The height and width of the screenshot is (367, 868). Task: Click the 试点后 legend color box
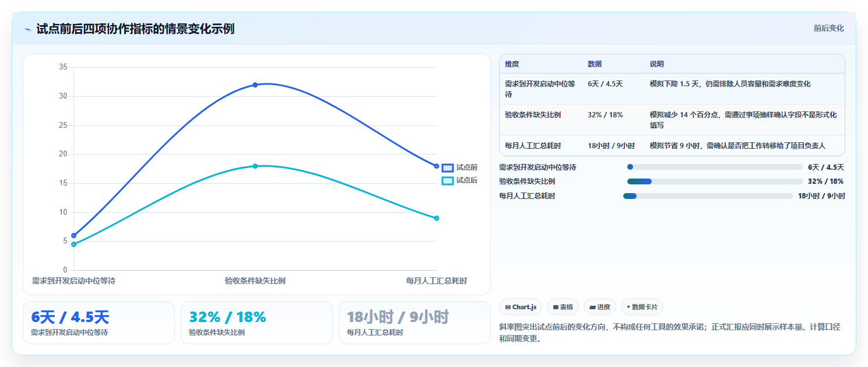coord(448,181)
